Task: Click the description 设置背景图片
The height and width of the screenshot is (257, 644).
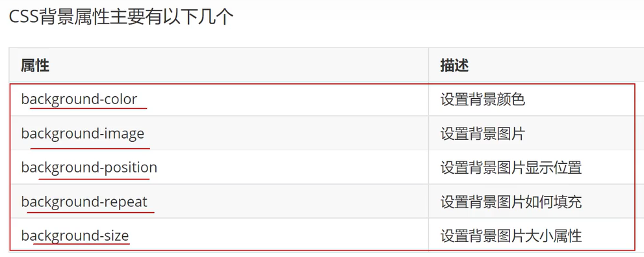Action: (483, 133)
